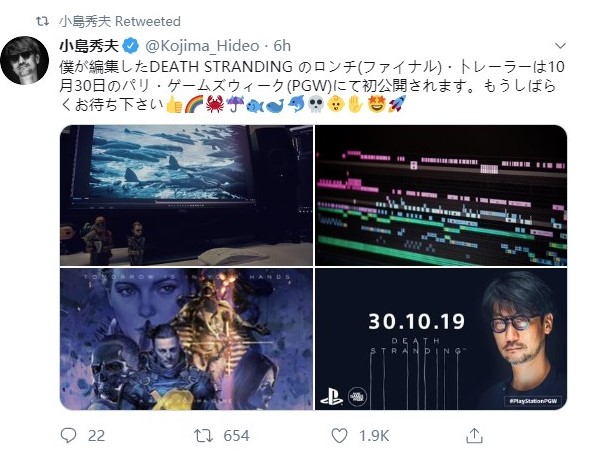Like the tweet with heart icon
Screen dimensions: 609x452
pos(339,435)
